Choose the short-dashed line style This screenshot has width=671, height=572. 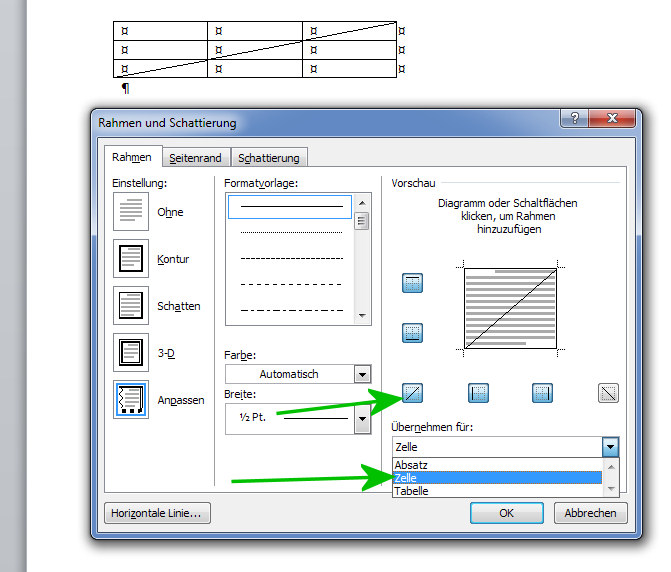tap(290, 258)
